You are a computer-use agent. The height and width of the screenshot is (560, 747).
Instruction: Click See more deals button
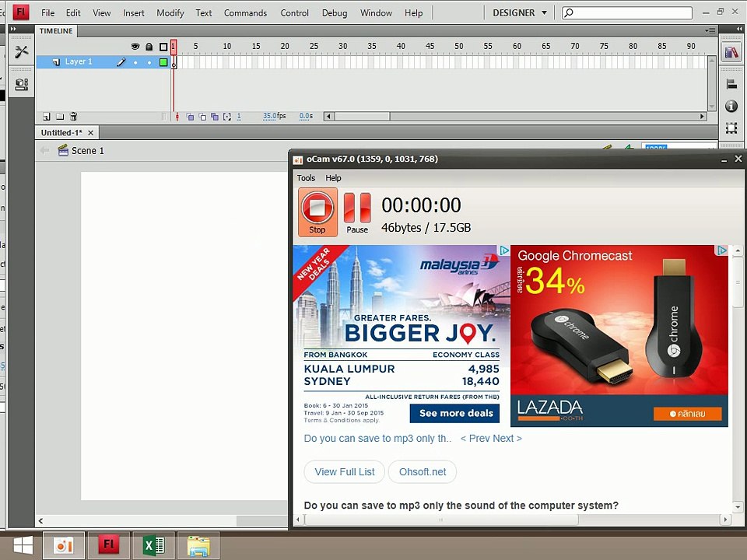click(454, 413)
